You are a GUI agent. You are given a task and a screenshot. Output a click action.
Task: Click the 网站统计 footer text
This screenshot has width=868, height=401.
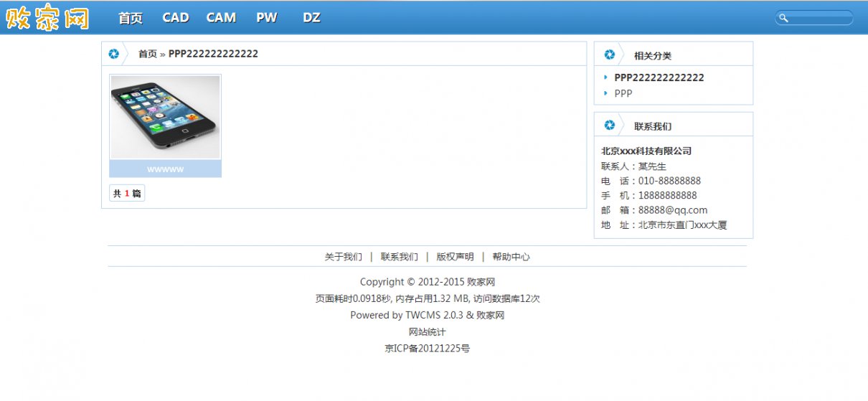[428, 332]
